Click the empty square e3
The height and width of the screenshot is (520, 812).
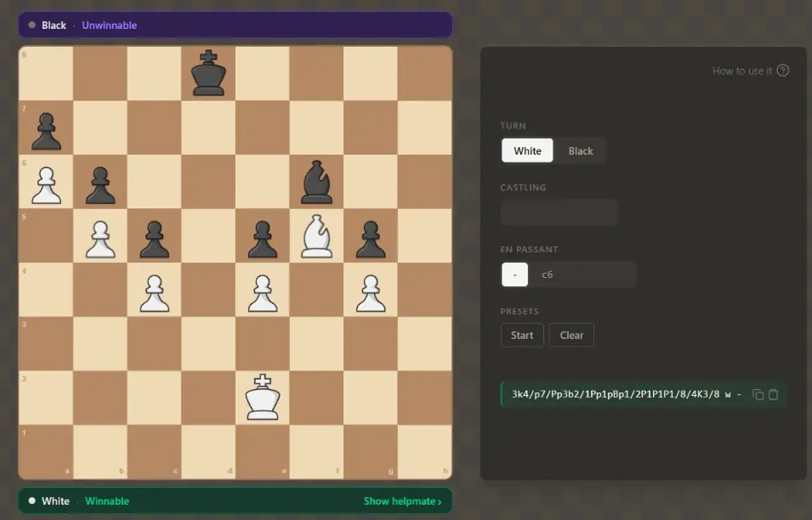[263, 343]
